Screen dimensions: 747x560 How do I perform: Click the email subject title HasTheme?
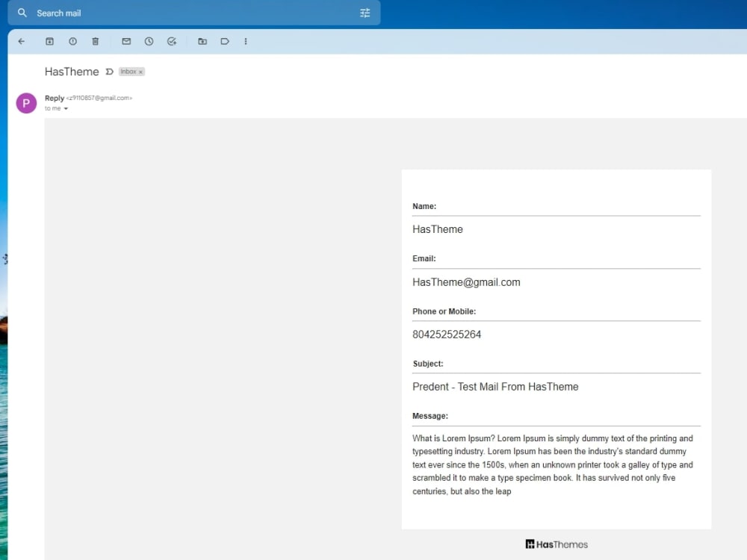tap(72, 72)
